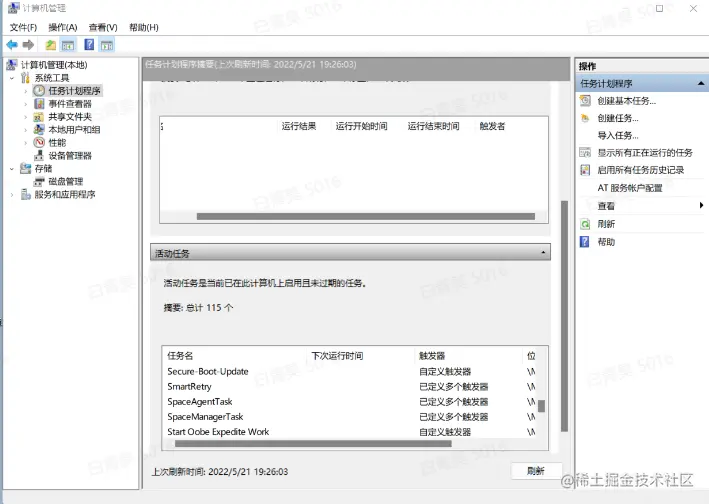This screenshot has width=709, height=504.
Task: Select the SpaceManagerTask row
Action: [350, 416]
